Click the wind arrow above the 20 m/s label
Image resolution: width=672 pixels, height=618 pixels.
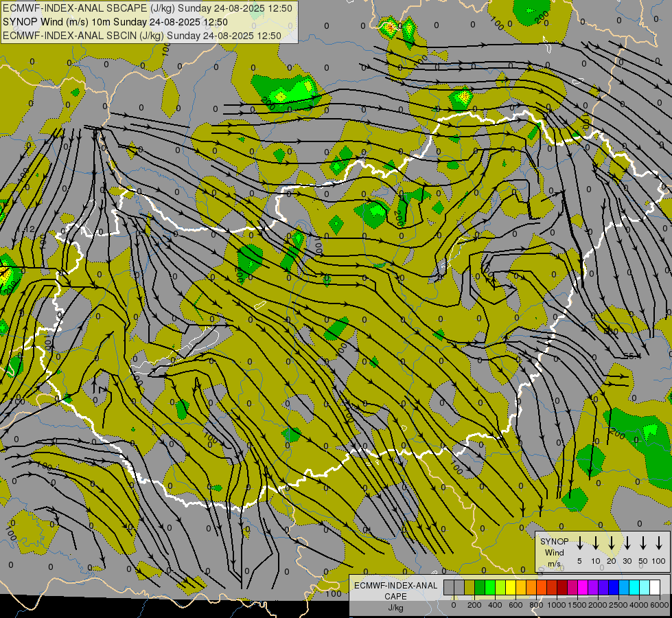pyautogui.click(x=612, y=543)
